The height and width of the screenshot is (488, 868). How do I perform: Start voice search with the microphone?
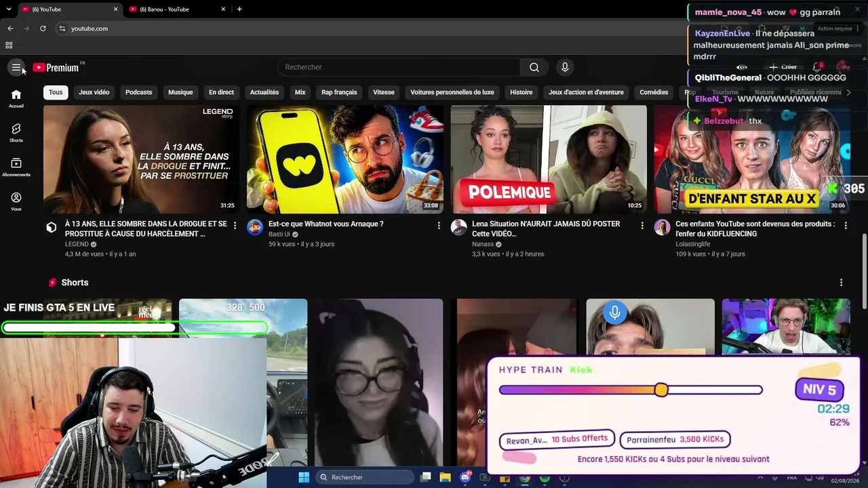[x=564, y=67]
